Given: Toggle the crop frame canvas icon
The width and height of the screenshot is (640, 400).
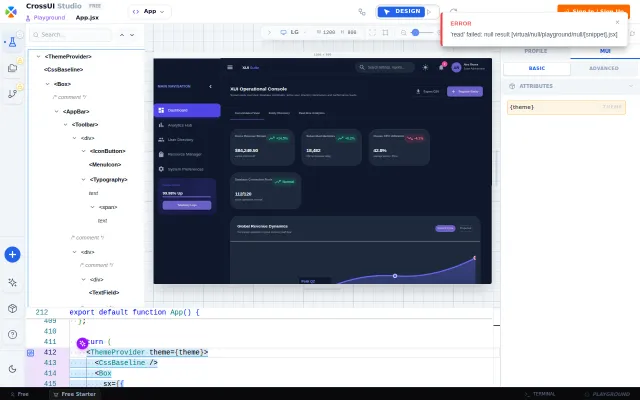Looking at the screenshot, I should (x=385, y=32).
